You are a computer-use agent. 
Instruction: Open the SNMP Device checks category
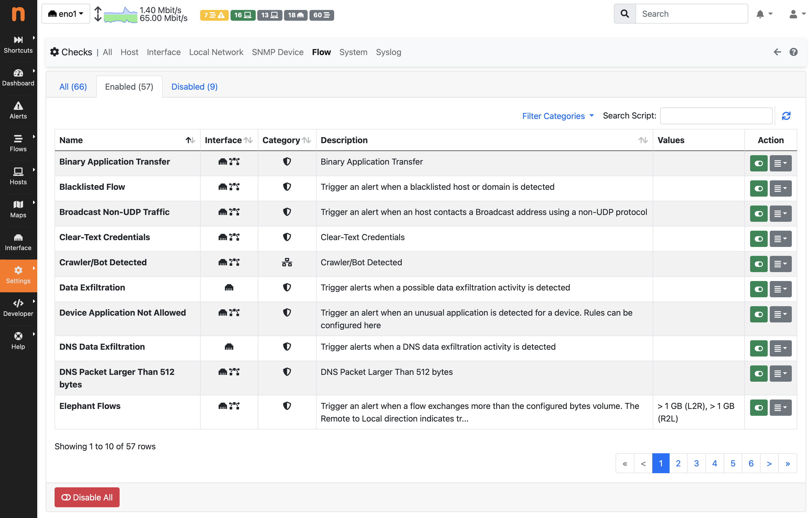pos(277,52)
